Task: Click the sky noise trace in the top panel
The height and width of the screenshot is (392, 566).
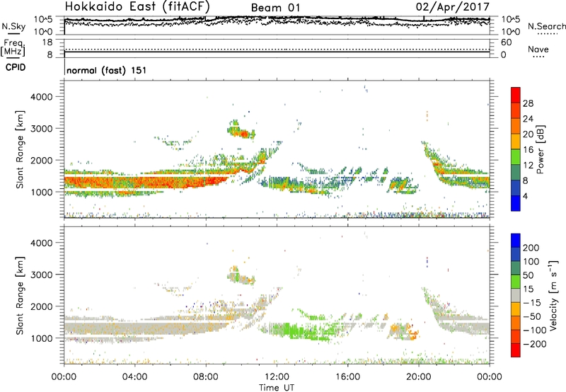Action: 277,18
